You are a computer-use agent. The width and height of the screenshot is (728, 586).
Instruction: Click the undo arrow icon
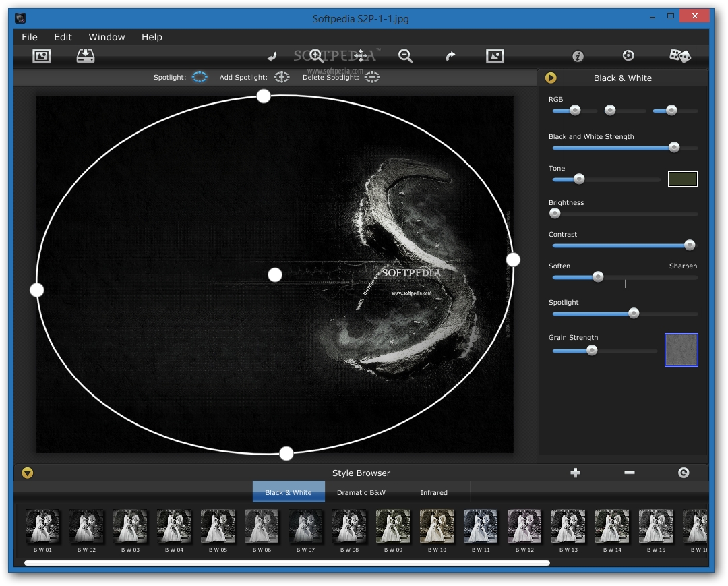(x=272, y=56)
